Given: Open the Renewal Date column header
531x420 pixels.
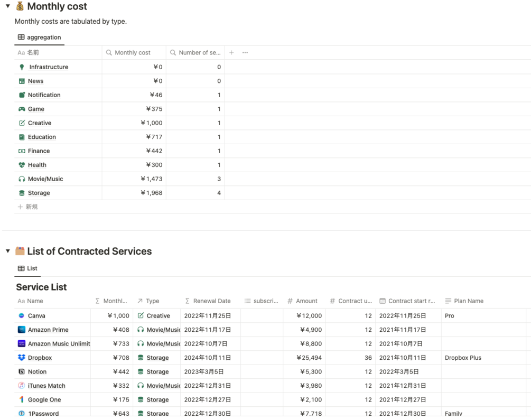Looking at the screenshot, I should point(210,301).
